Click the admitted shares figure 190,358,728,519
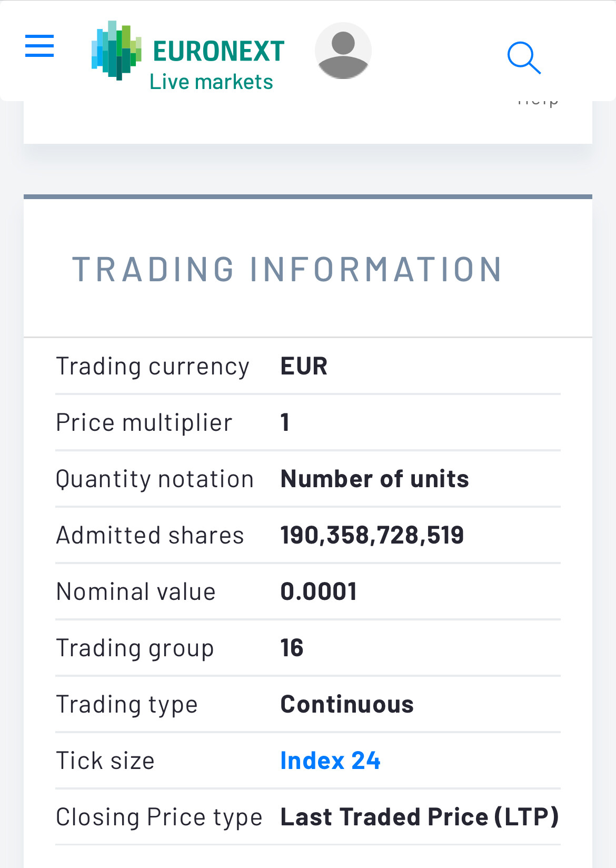Viewport: 616px width, 868px height. tap(372, 535)
